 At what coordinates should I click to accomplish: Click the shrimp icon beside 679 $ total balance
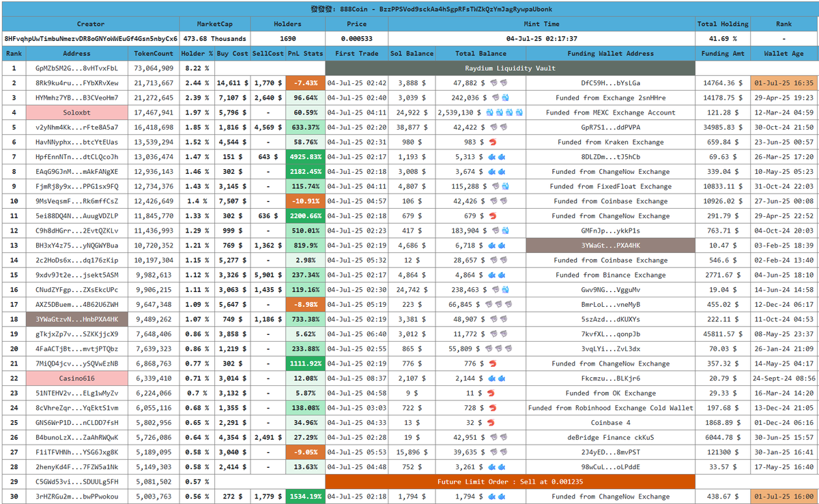pos(491,216)
